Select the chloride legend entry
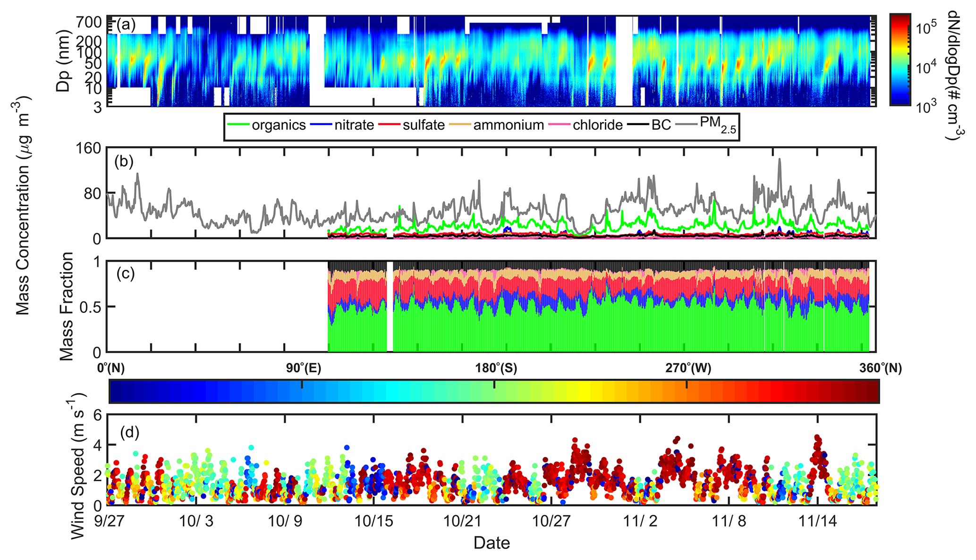976x560 pixels. tap(597, 125)
